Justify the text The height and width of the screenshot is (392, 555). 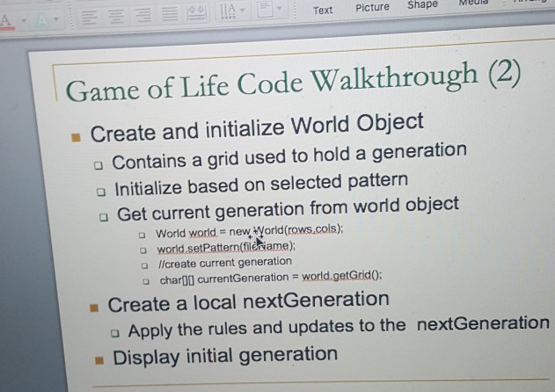pyautogui.click(x=170, y=14)
